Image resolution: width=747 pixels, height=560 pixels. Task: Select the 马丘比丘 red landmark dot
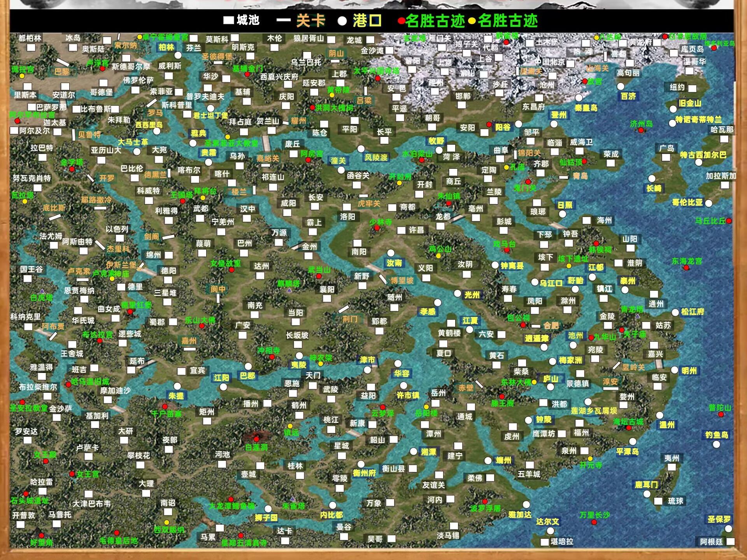click(x=729, y=221)
